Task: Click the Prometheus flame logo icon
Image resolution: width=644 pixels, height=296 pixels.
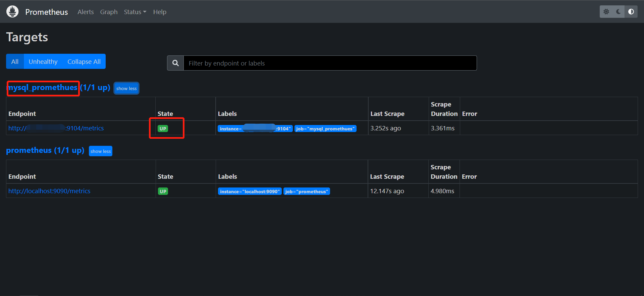Action: point(12,11)
